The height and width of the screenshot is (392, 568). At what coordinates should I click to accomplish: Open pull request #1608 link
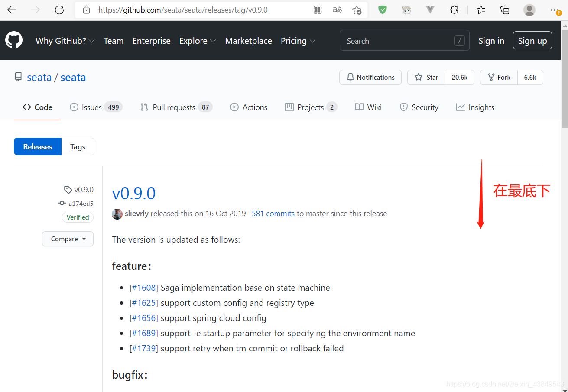[x=144, y=288]
